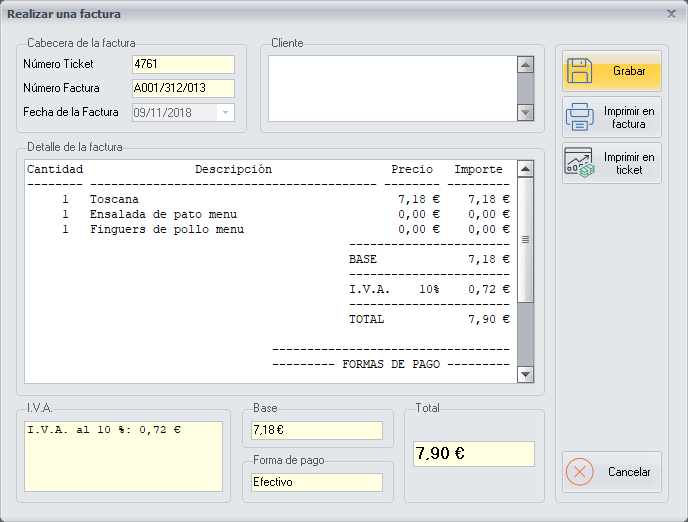
Task: Click the Base amount field
Action: (x=317, y=430)
